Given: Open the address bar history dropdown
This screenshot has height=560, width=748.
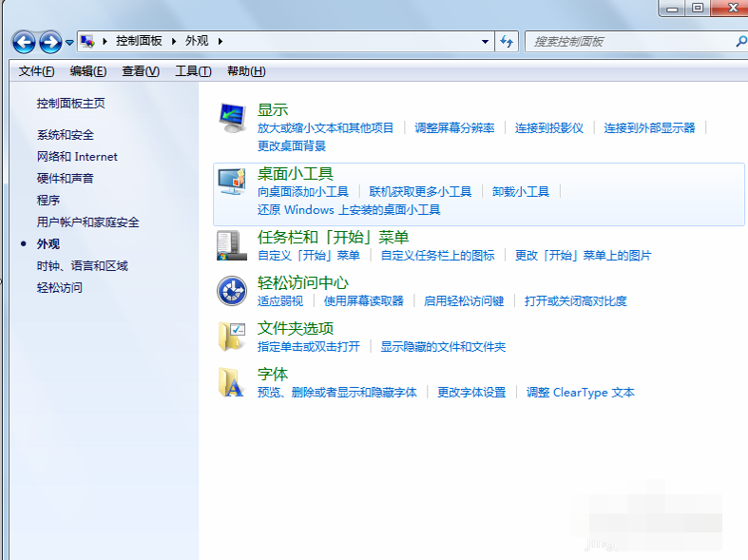Looking at the screenshot, I should 485,42.
